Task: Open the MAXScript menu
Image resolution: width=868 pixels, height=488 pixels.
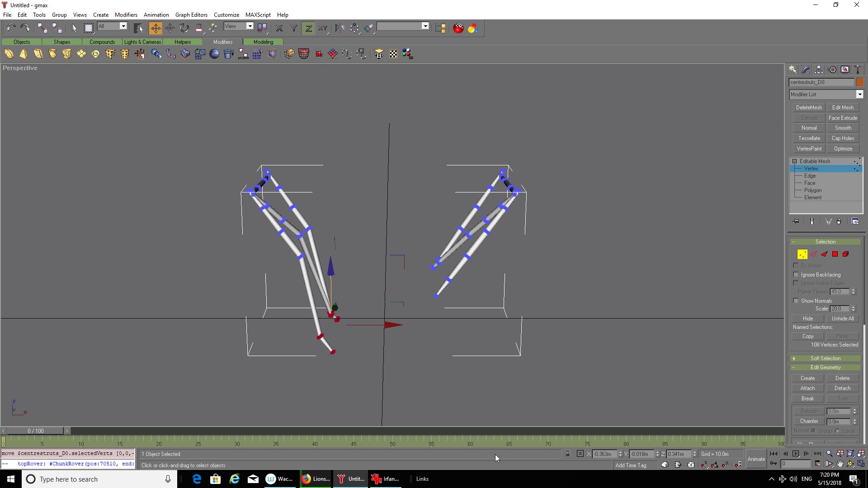Action: [258, 15]
